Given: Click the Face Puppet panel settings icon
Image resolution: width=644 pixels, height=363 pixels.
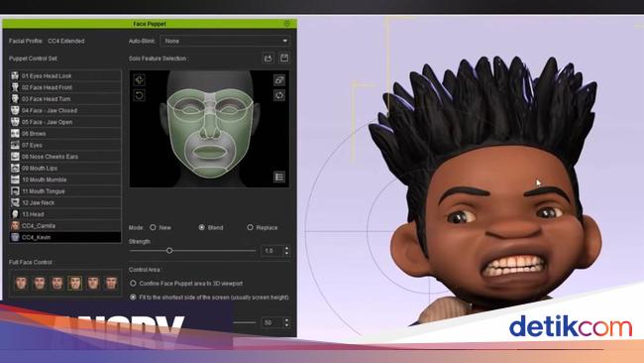Looking at the screenshot, I should [287, 24].
